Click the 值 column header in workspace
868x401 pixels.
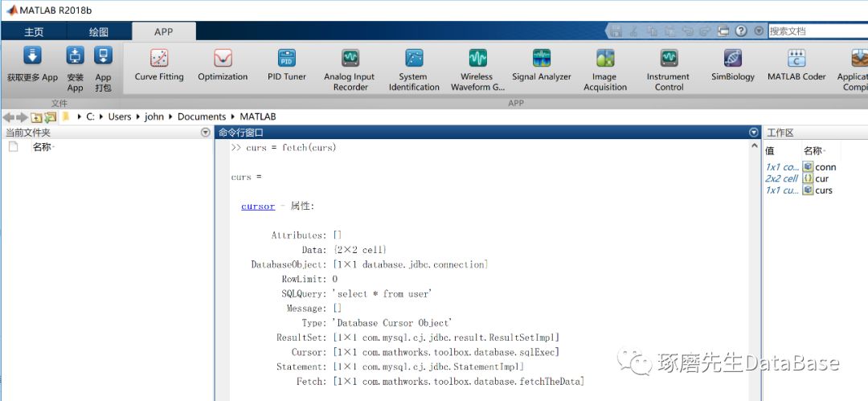pos(770,150)
